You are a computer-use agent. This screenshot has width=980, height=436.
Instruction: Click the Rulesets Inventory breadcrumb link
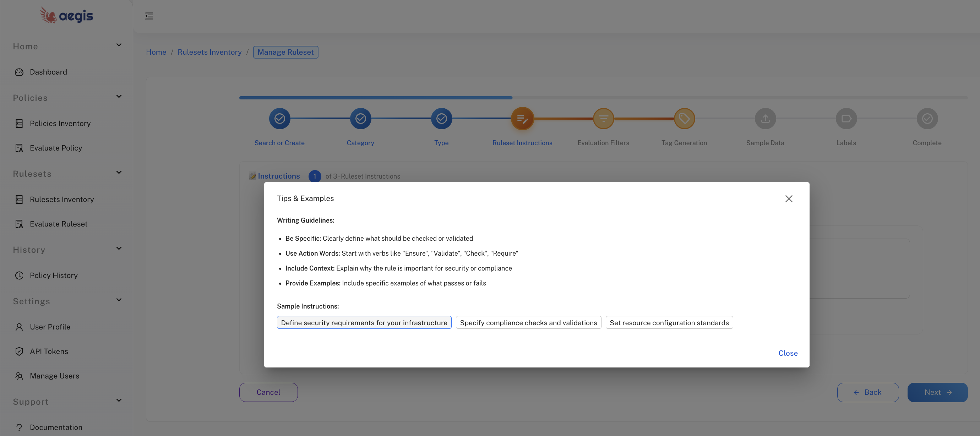(209, 52)
